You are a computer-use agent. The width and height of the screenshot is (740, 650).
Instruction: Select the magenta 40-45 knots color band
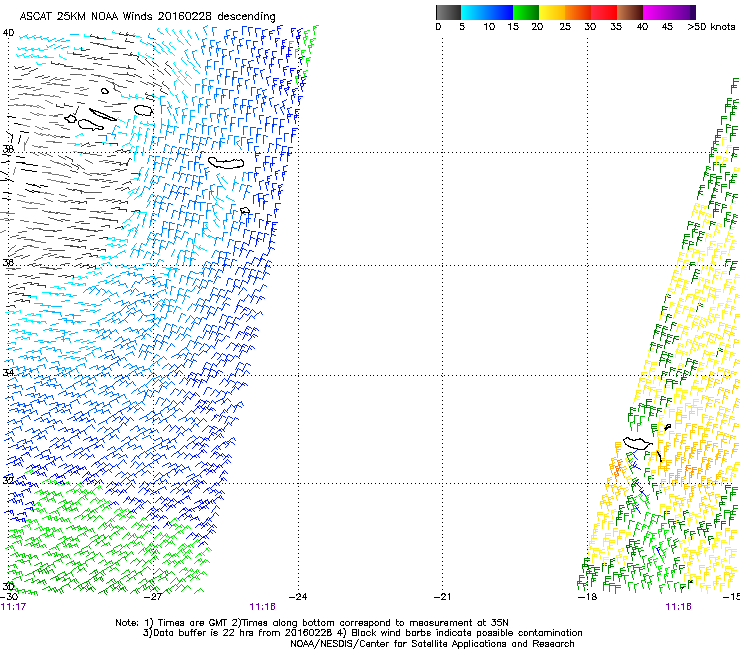click(x=656, y=12)
